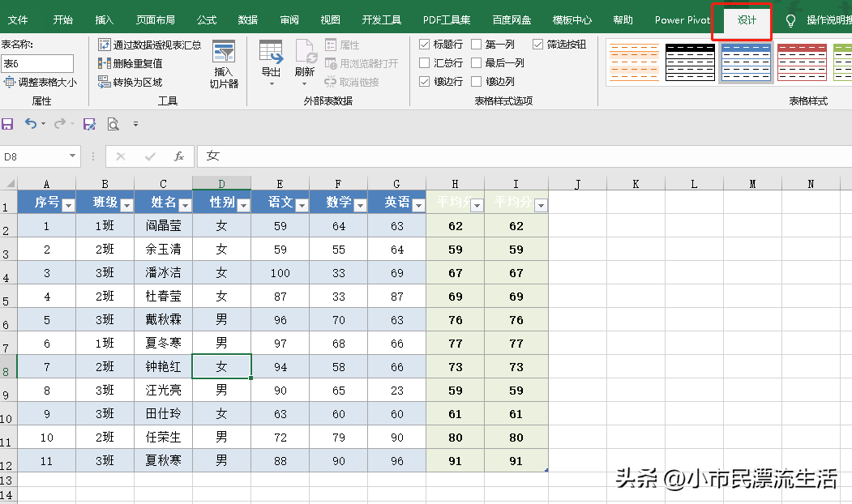Viewport: 852px width, 504px height.
Task: Open filter dropdown for 性别 column
Action: (243, 205)
